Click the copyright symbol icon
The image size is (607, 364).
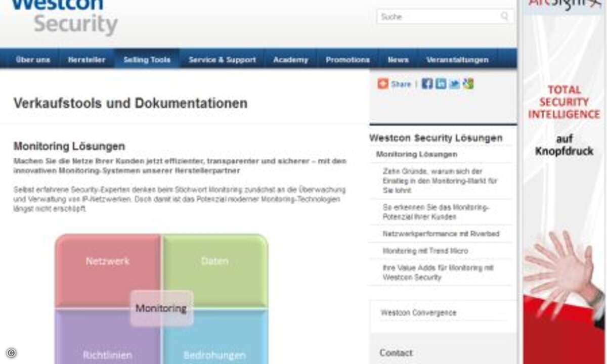(x=11, y=353)
